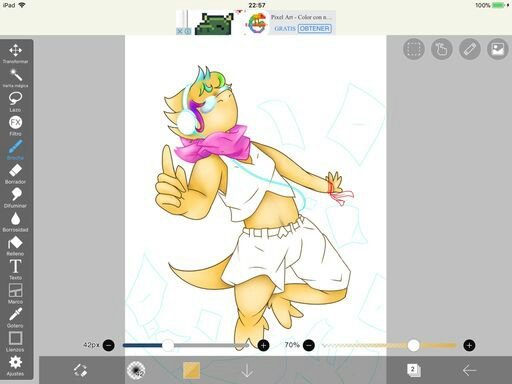Open the FX Filtro tool
The image size is (512, 384).
click(x=15, y=126)
